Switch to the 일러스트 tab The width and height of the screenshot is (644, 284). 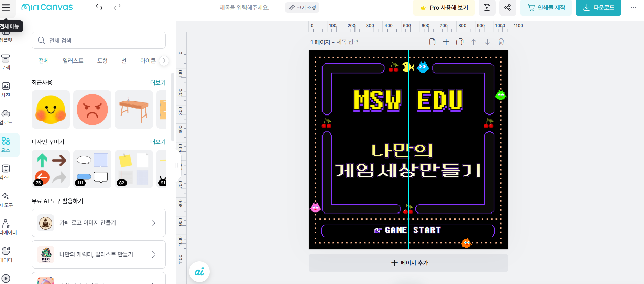coord(73,61)
